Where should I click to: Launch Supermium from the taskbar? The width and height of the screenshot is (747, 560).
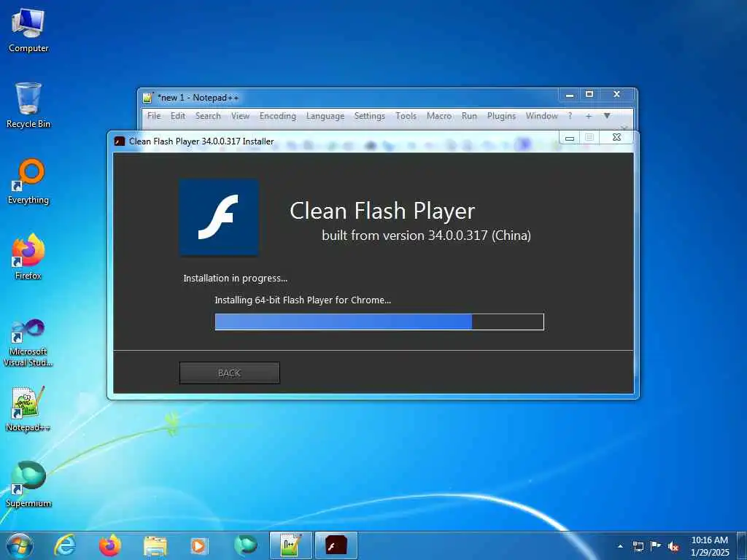point(245,545)
